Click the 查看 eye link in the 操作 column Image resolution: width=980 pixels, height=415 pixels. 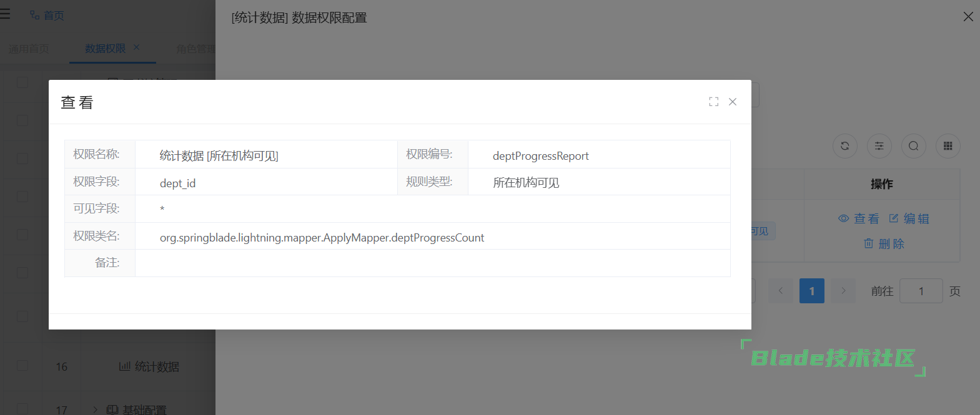tap(859, 218)
